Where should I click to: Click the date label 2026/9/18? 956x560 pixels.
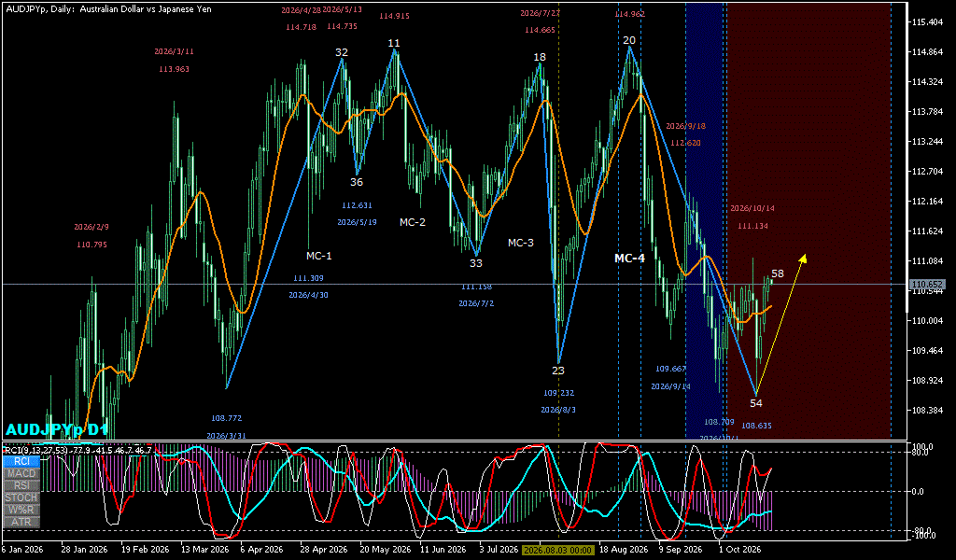coord(685,126)
